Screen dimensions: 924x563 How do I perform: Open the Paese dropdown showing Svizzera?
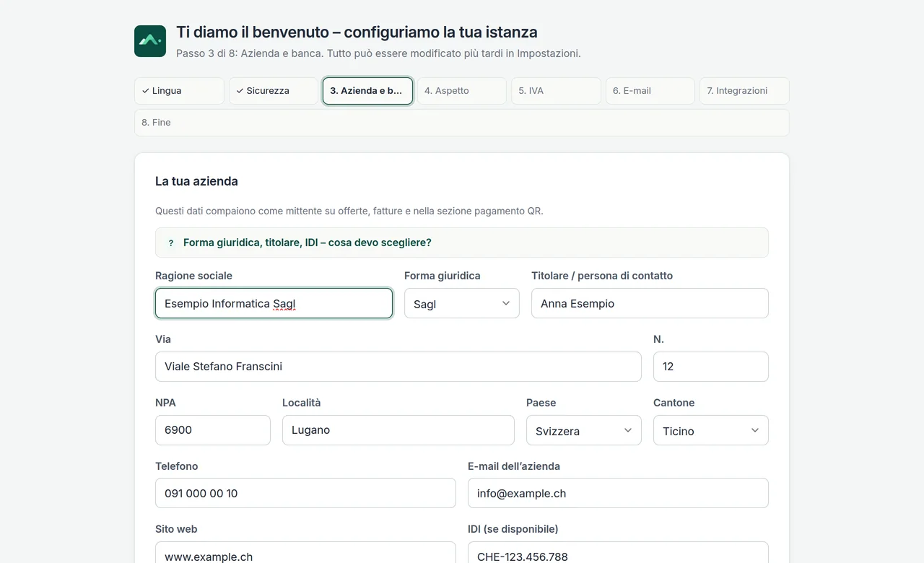[584, 430]
